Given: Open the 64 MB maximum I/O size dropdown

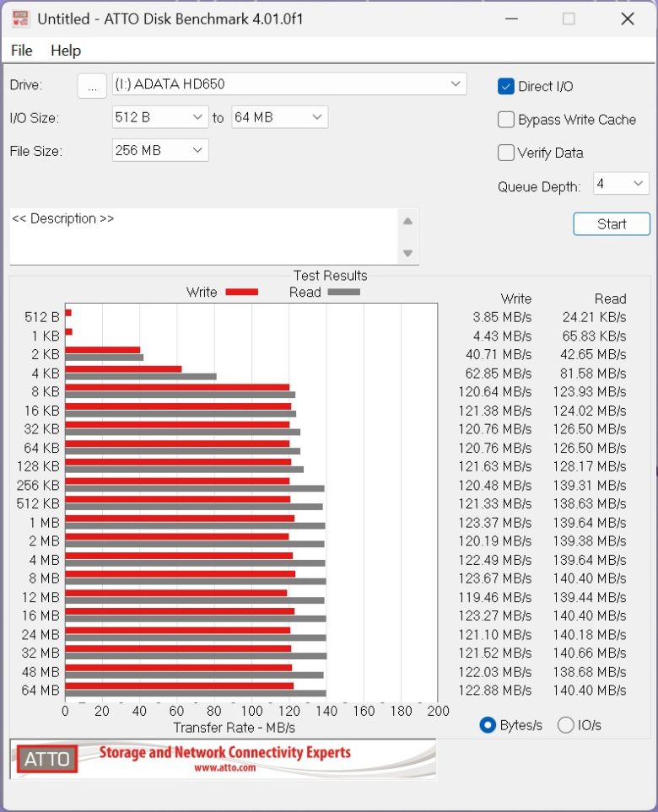Looking at the screenshot, I should pos(279,117).
